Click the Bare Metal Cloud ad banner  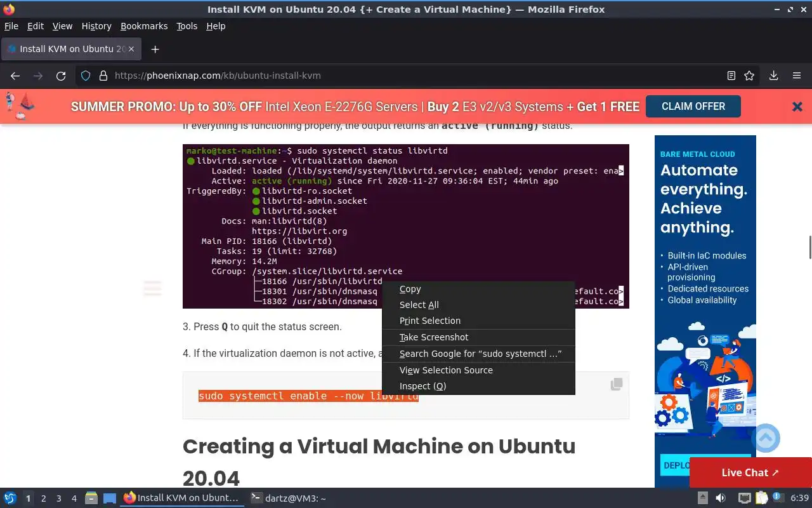(x=705, y=311)
